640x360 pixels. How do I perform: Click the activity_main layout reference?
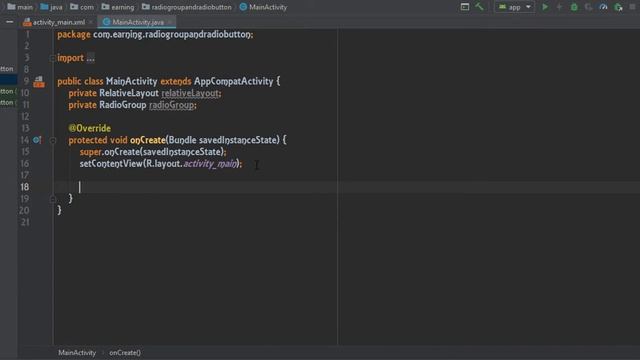pos(210,164)
